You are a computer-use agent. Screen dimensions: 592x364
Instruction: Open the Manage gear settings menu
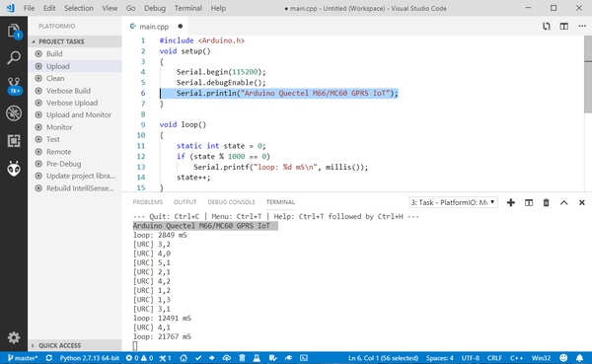click(x=14, y=337)
